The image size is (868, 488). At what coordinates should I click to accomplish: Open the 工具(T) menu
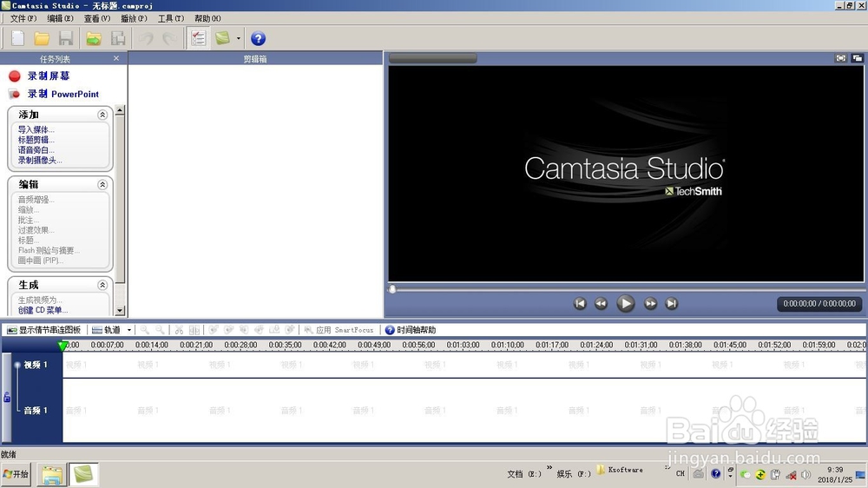pos(171,18)
